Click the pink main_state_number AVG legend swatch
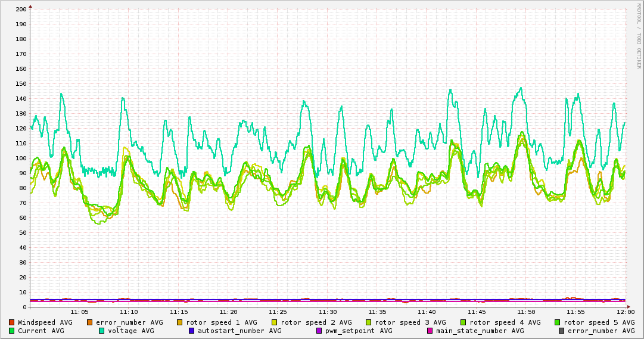 coord(431,331)
